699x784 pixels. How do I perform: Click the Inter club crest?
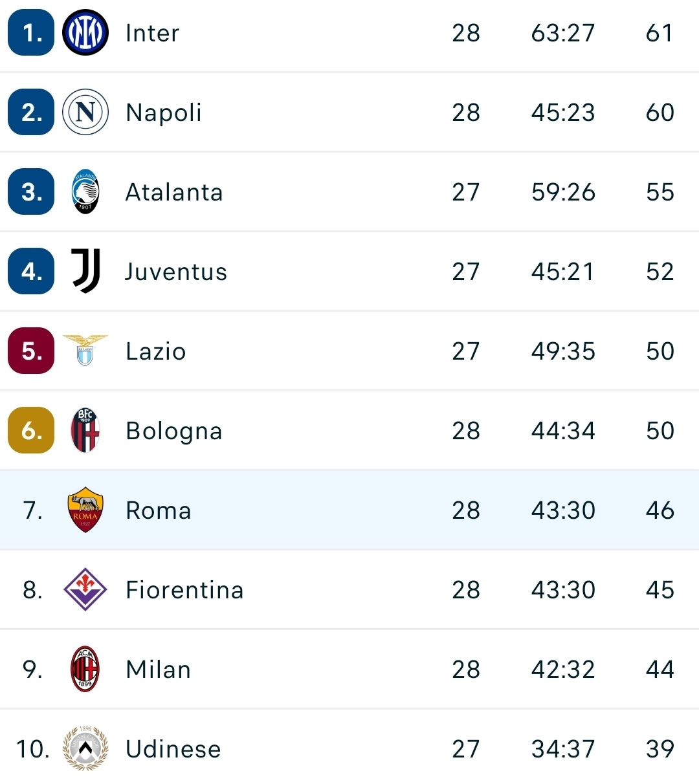pyautogui.click(x=85, y=32)
